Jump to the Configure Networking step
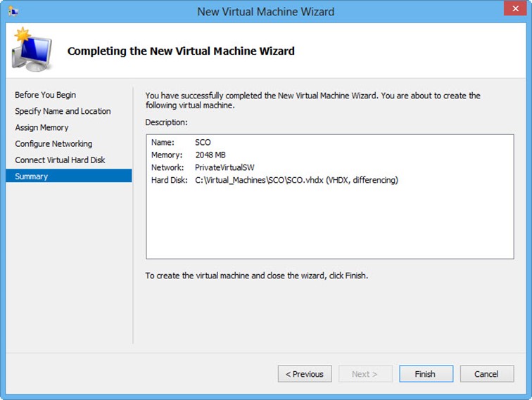Viewport: 532px width, 400px height. coord(53,143)
